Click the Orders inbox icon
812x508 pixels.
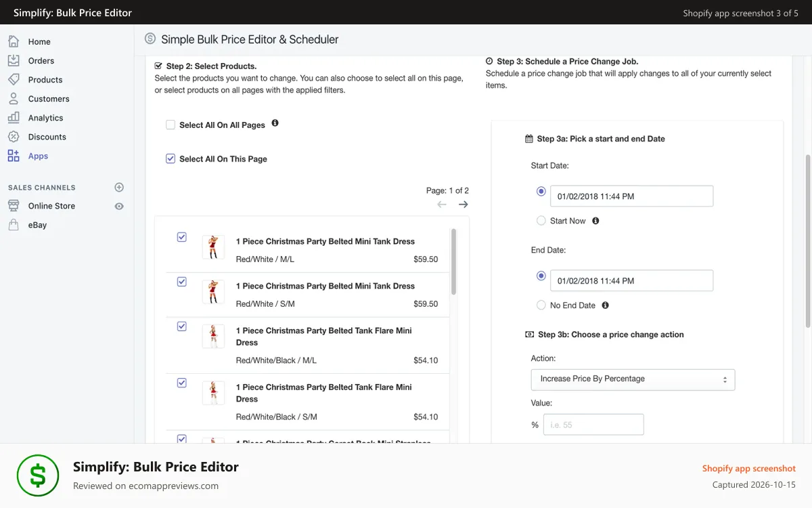pyautogui.click(x=14, y=60)
